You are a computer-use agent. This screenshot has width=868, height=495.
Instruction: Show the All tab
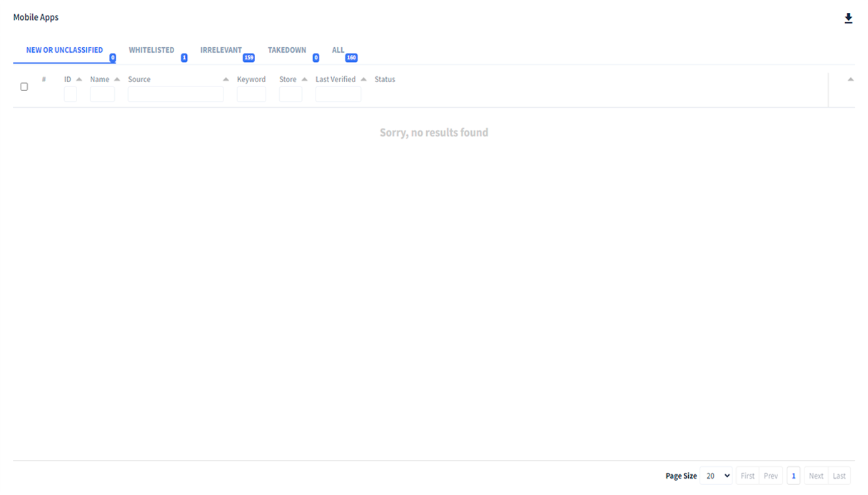(338, 51)
